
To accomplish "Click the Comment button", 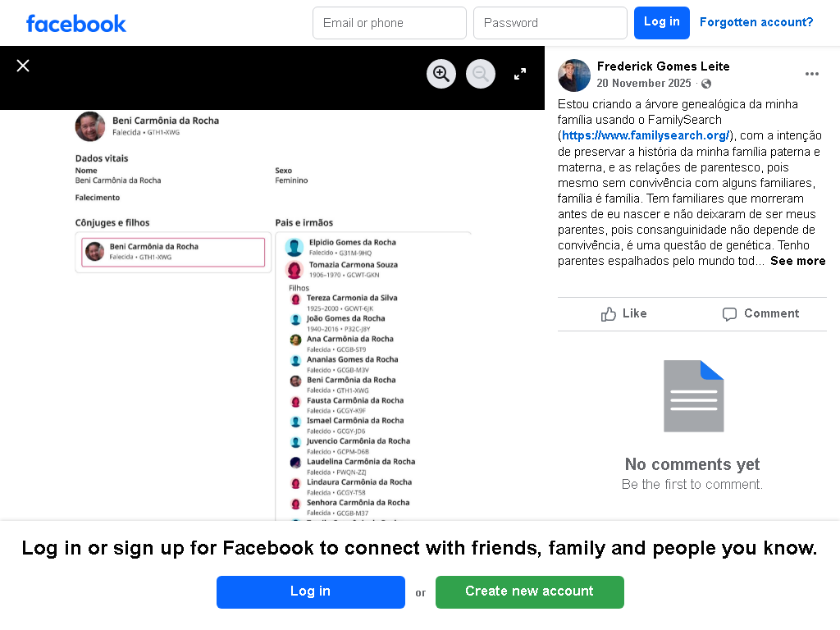I will (x=760, y=314).
